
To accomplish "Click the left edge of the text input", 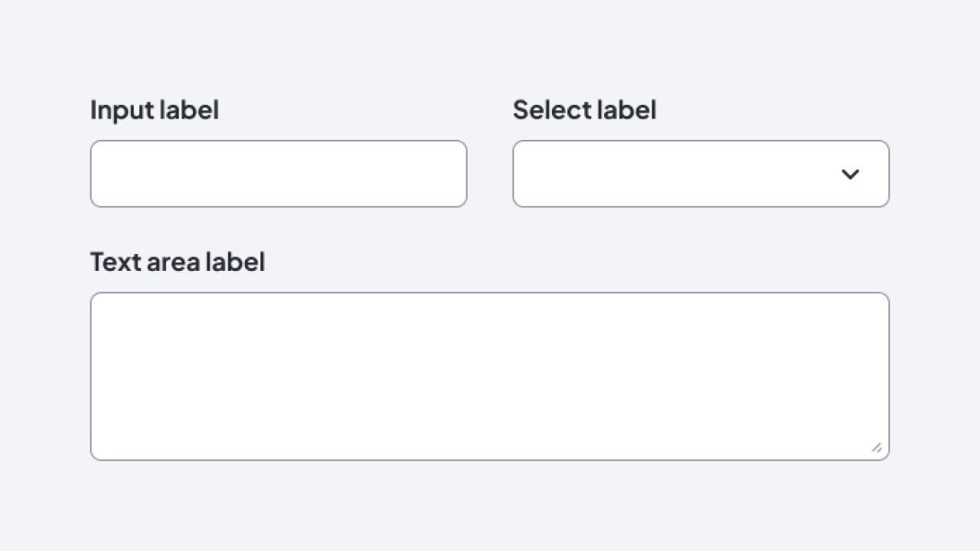I will point(103,174).
